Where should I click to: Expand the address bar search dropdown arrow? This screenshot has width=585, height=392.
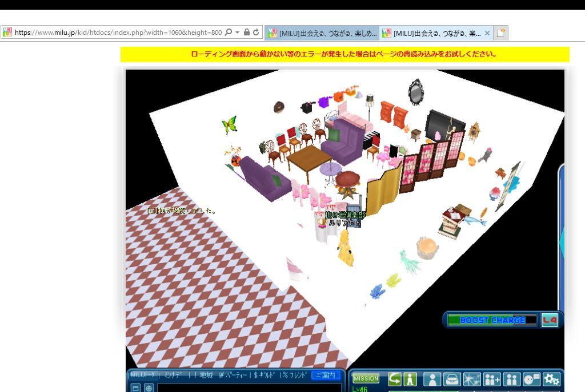[237, 33]
